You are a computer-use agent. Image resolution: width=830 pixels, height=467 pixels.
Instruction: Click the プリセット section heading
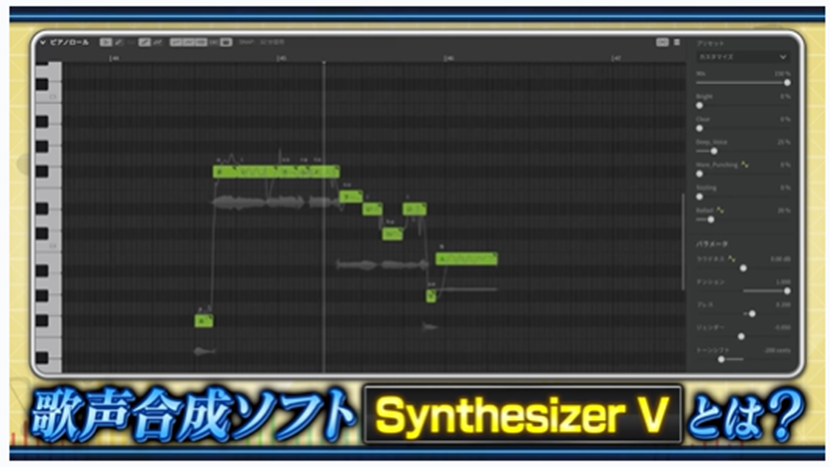coord(705,43)
